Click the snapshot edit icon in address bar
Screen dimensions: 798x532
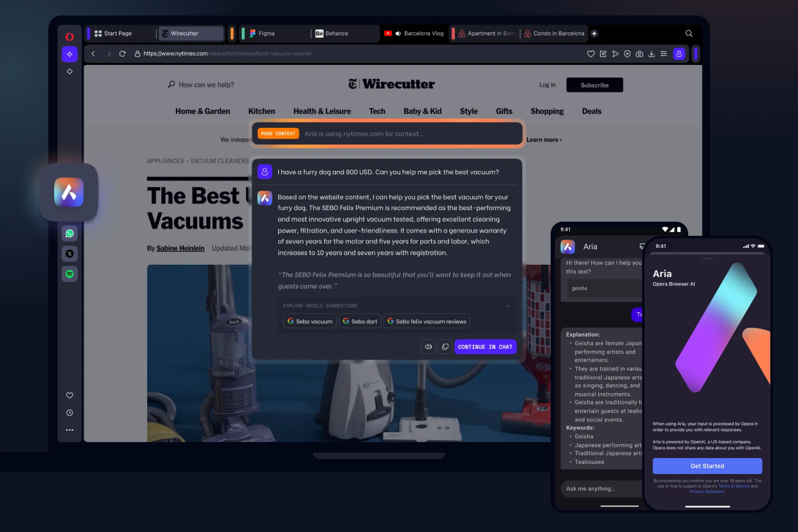(603, 54)
